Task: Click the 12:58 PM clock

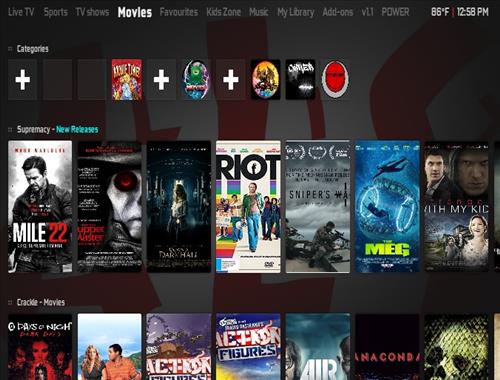Action: 473,12
